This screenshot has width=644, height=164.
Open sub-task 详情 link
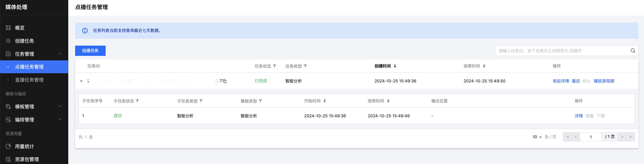tap(578, 116)
